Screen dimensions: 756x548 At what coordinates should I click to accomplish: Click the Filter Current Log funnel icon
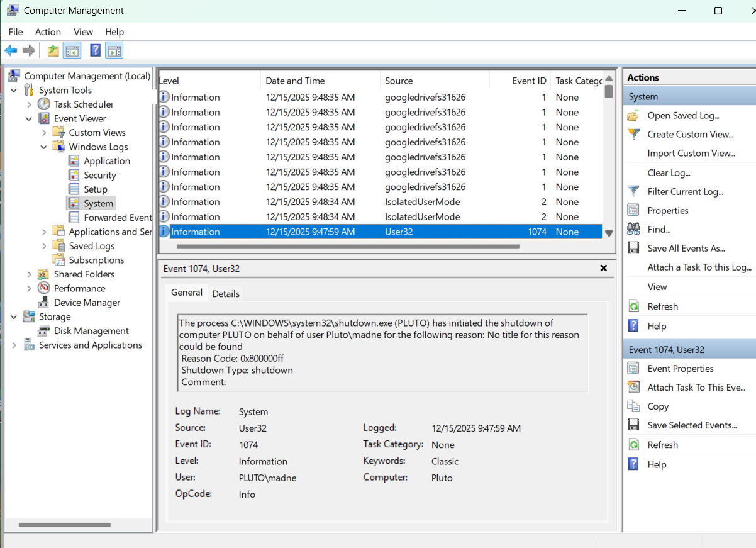click(x=634, y=191)
